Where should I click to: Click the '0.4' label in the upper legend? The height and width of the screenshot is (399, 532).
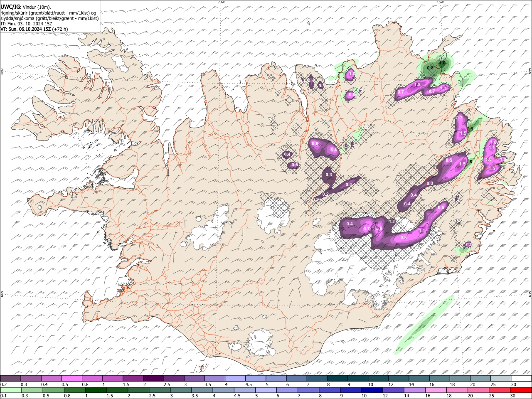44,384
